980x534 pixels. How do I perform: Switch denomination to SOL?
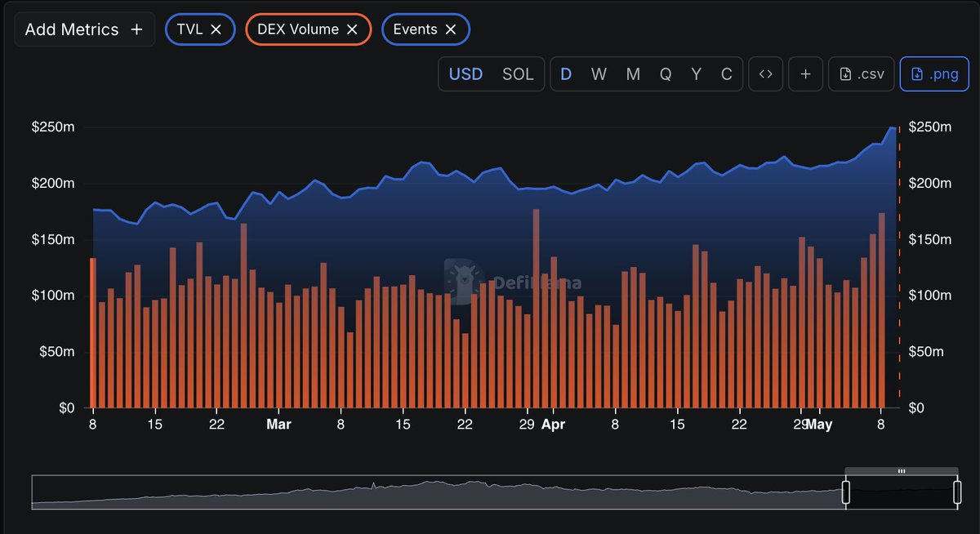click(x=518, y=74)
